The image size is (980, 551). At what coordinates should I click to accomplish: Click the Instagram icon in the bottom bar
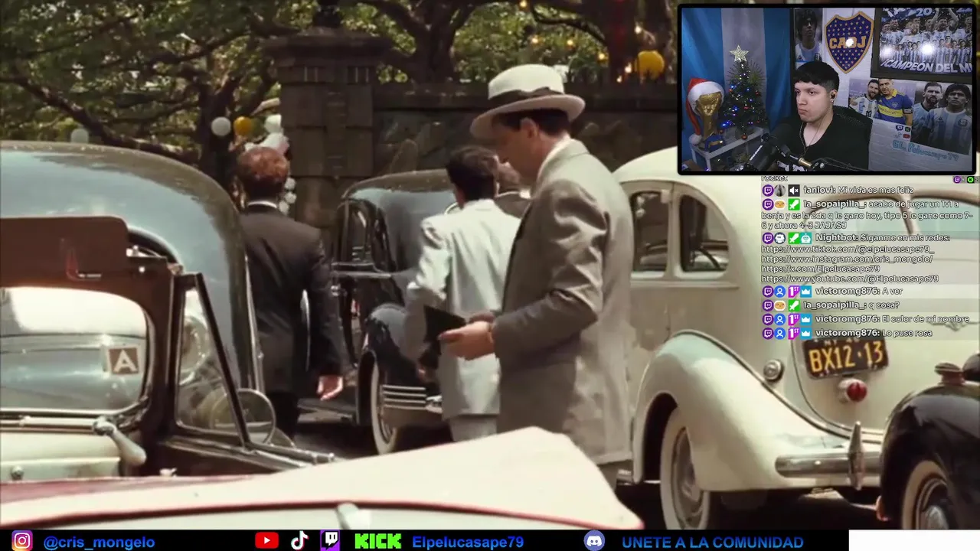(x=21, y=542)
